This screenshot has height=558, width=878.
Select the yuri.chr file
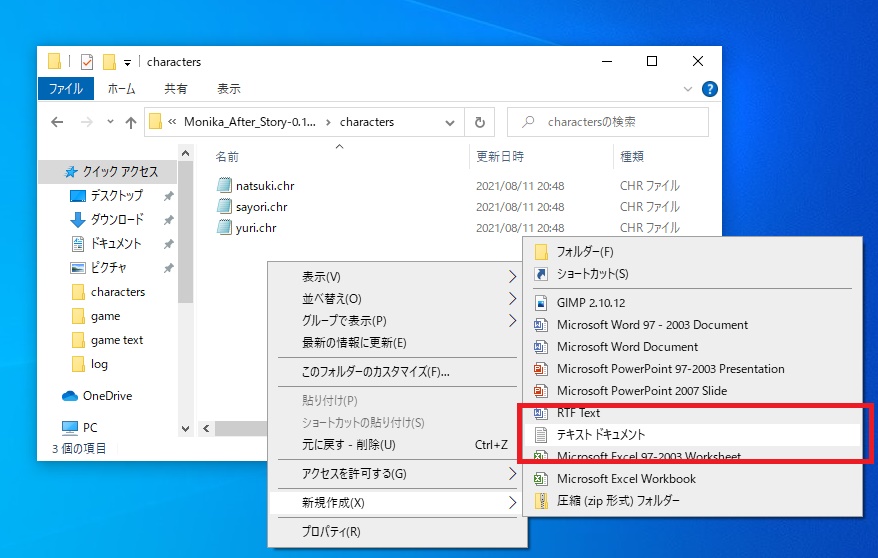[256, 228]
